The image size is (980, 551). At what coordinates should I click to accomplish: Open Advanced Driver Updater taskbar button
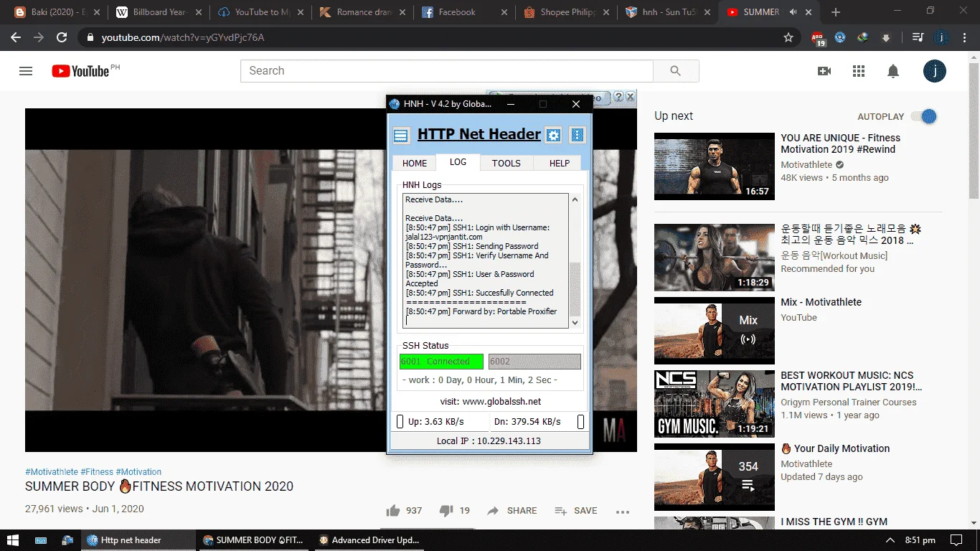[371, 540]
